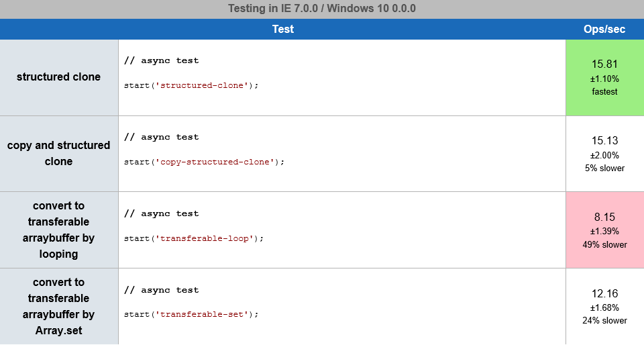Click the 15.13 ops/sec result

coord(604,141)
